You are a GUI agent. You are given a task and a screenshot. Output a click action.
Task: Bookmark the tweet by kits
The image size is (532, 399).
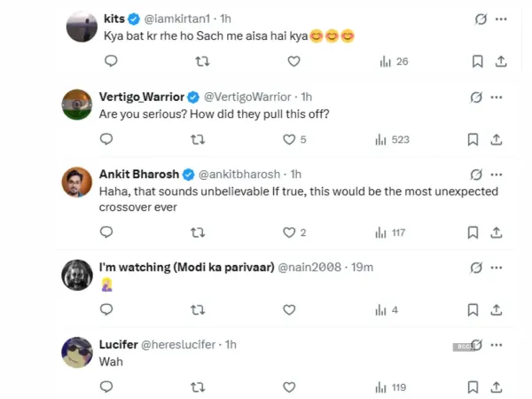click(x=477, y=61)
